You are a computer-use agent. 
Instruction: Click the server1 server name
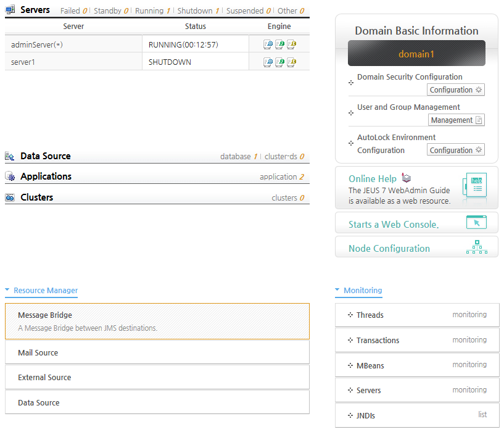pos(23,62)
